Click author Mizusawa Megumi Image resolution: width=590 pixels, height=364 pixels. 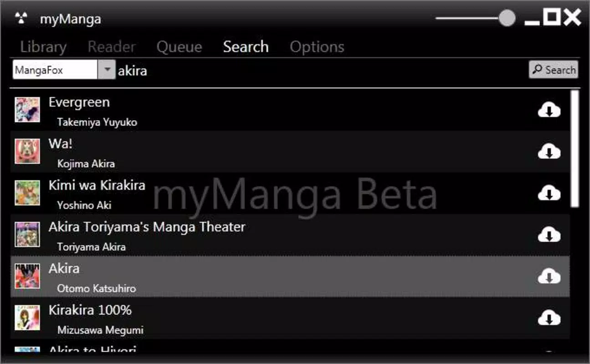pyautogui.click(x=100, y=330)
